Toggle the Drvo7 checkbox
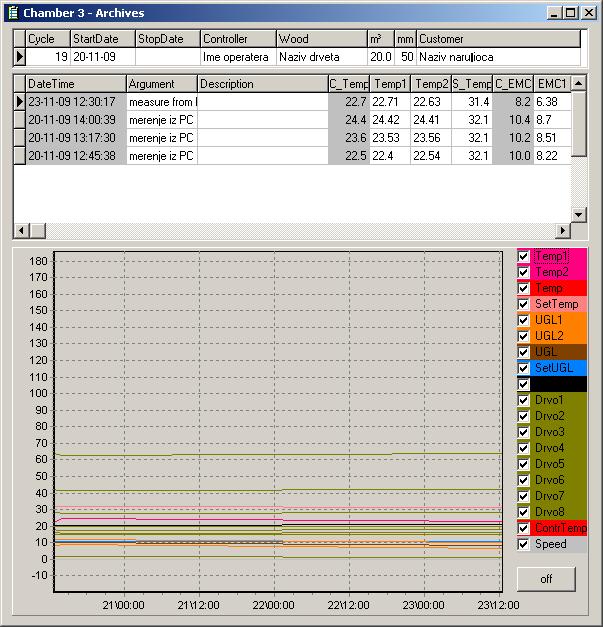The image size is (603, 627). tap(523, 496)
